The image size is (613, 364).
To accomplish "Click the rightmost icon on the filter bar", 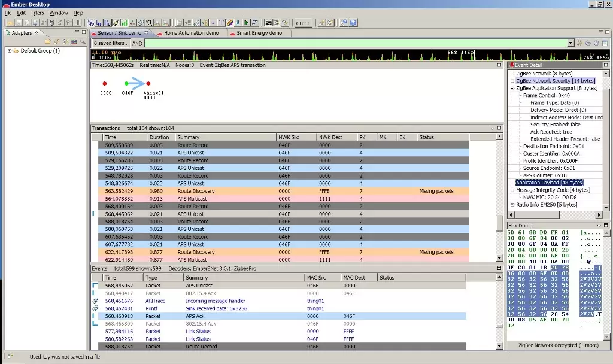I will coord(603,43).
